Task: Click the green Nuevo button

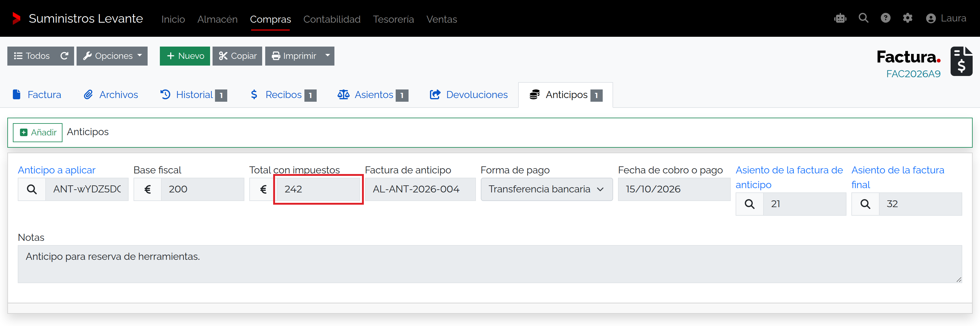Action: click(x=185, y=56)
